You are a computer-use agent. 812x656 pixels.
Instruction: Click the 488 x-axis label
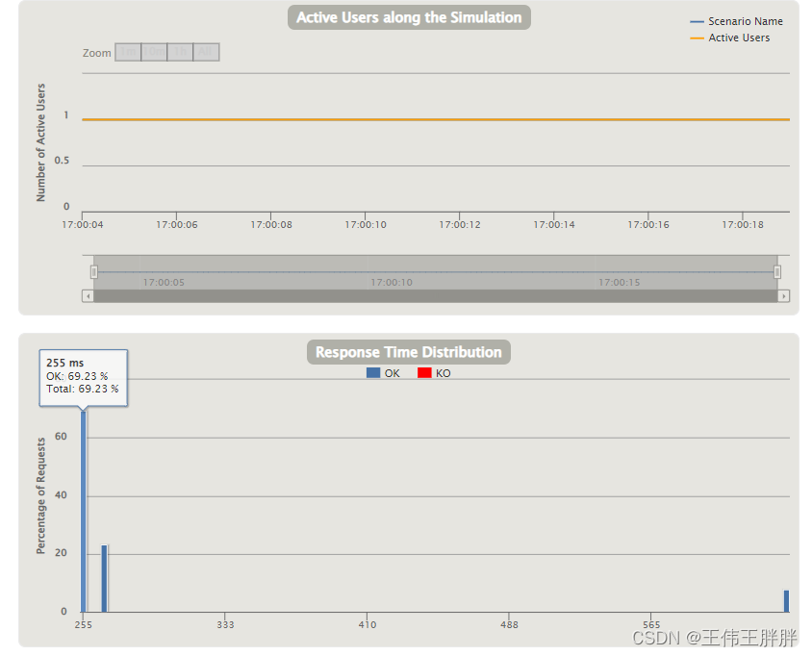[509, 624]
